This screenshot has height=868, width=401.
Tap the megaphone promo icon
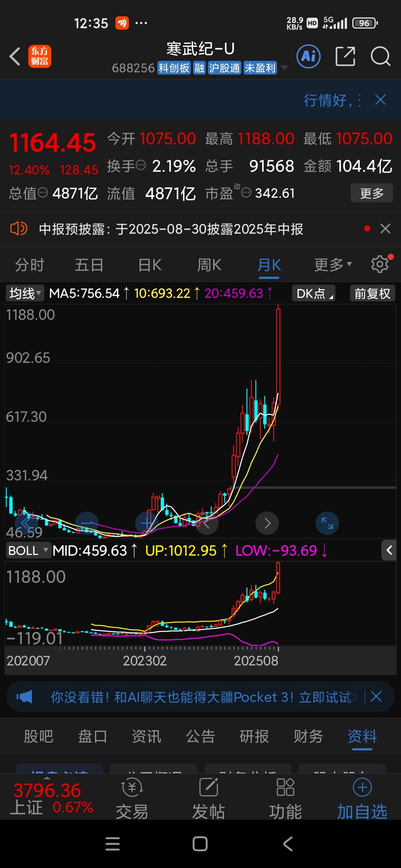point(25,697)
